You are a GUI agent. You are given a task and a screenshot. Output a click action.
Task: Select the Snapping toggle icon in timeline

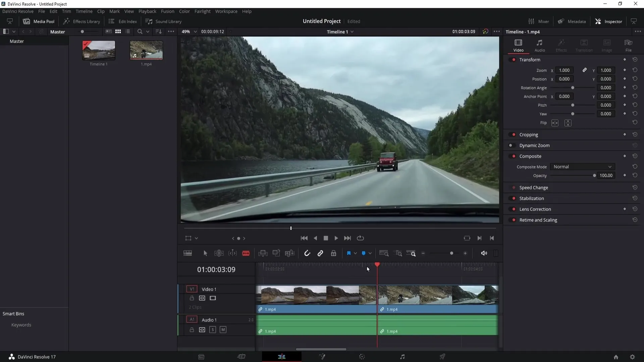pos(307,253)
